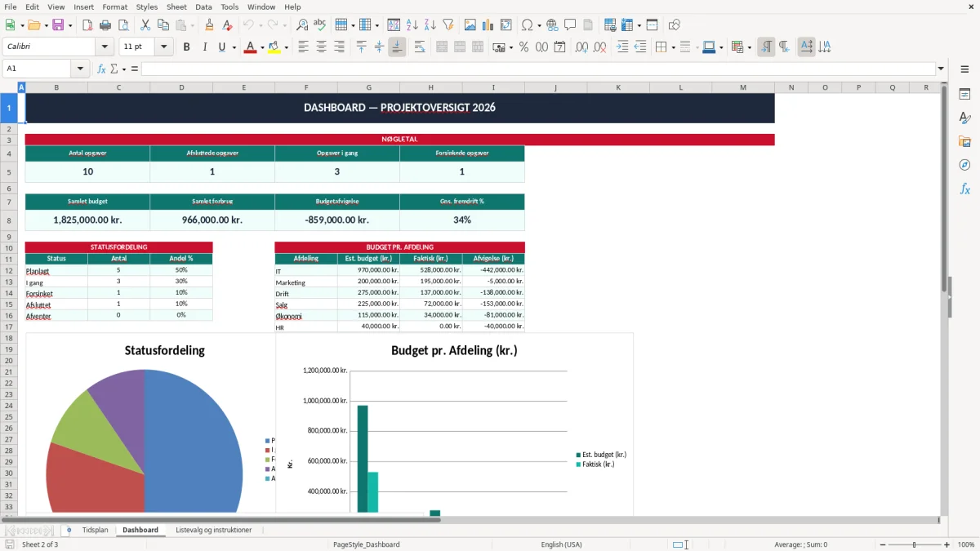Click in the formula input line
Image resolution: width=980 pixels, height=551 pixels.
coord(538,69)
